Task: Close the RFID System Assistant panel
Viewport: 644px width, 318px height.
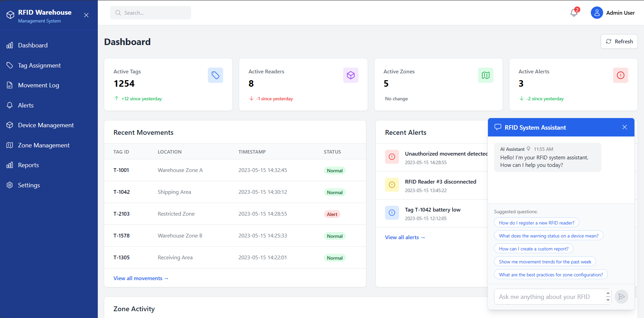Action: [x=624, y=127]
